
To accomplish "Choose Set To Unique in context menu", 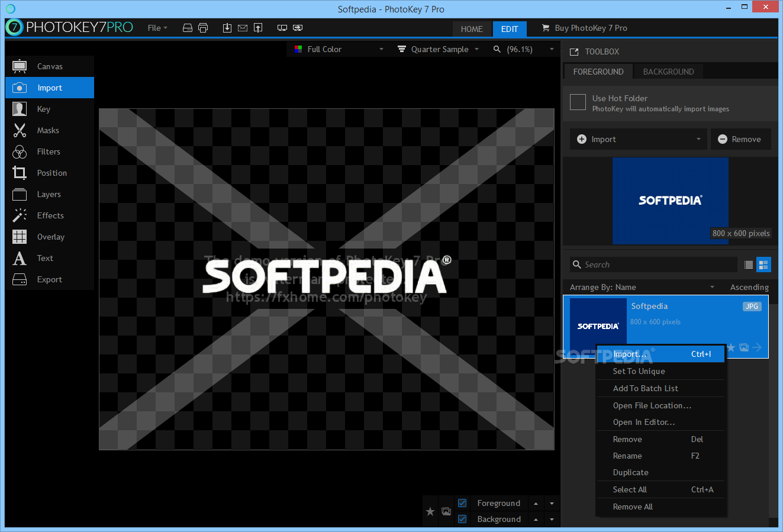I will (x=660, y=371).
